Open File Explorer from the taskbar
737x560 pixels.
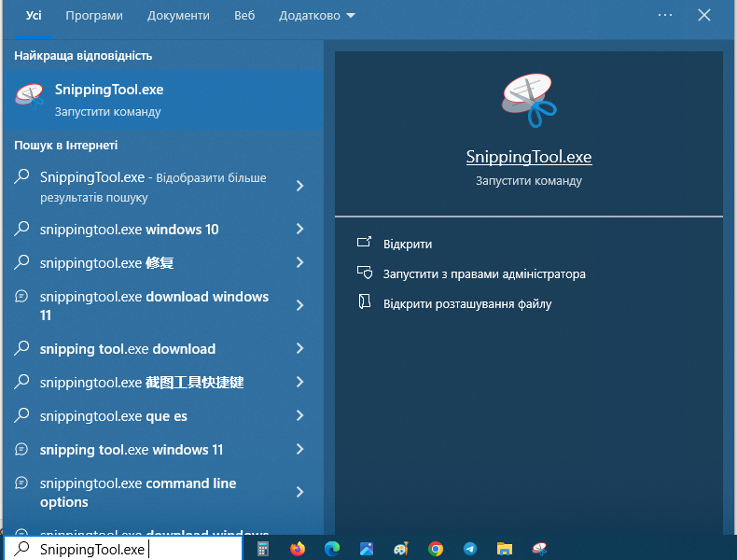pos(505,549)
